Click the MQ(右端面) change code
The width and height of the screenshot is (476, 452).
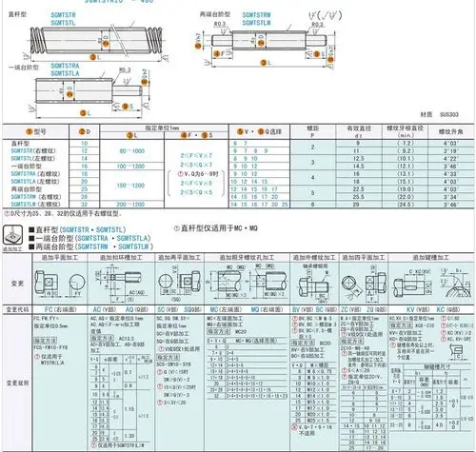coord(267,309)
